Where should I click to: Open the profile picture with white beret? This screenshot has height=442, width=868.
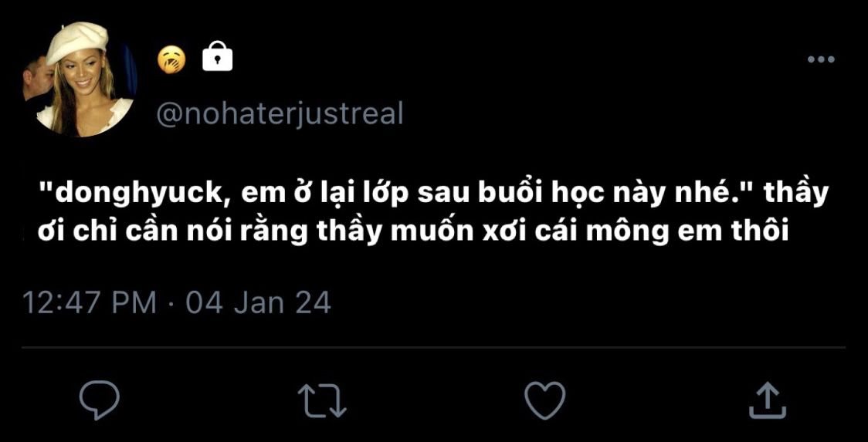[x=80, y=79]
